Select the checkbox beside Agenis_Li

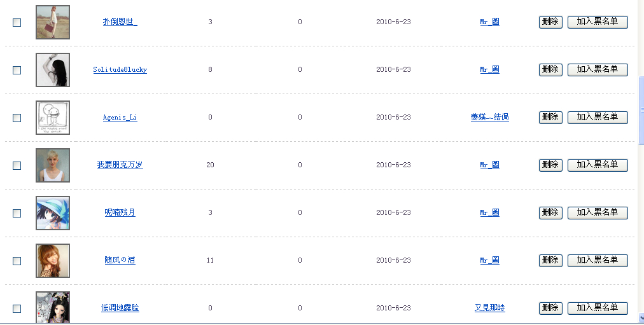tap(17, 118)
